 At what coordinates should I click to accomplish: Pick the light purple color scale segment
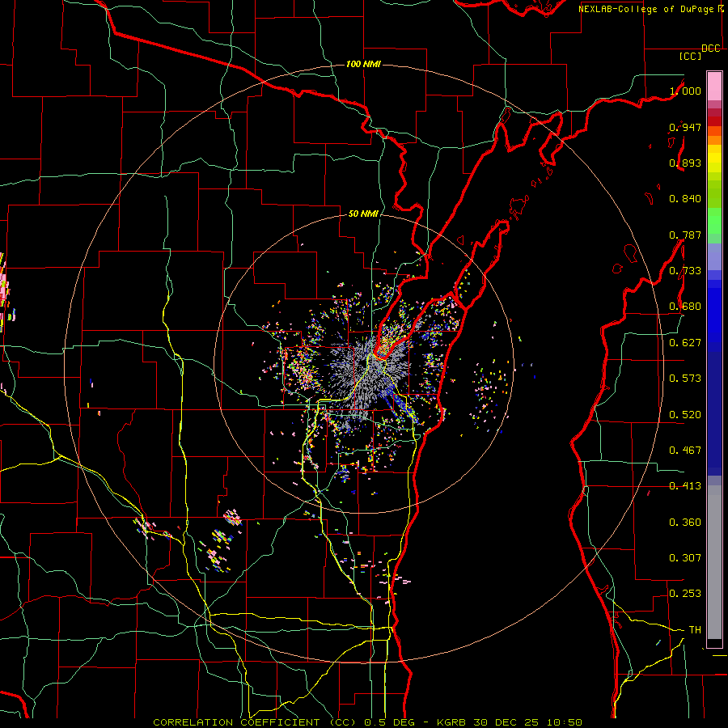(x=714, y=256)
